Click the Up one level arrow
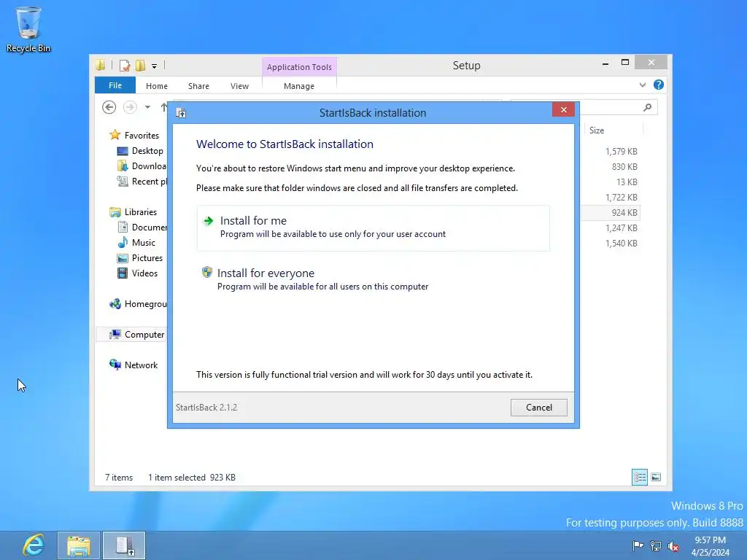Image resolution: width=747 pixels, height=560 pixels. coord(164,107)
